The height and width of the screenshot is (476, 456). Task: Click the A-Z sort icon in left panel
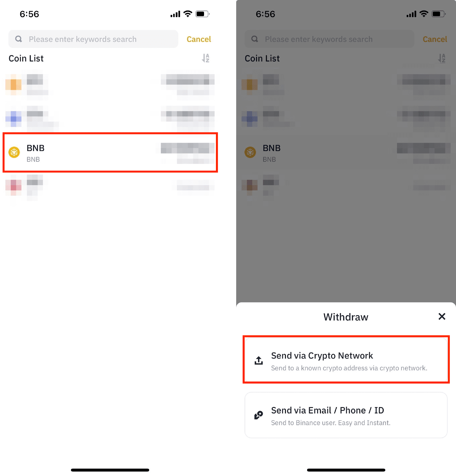[x=206, y=58]
